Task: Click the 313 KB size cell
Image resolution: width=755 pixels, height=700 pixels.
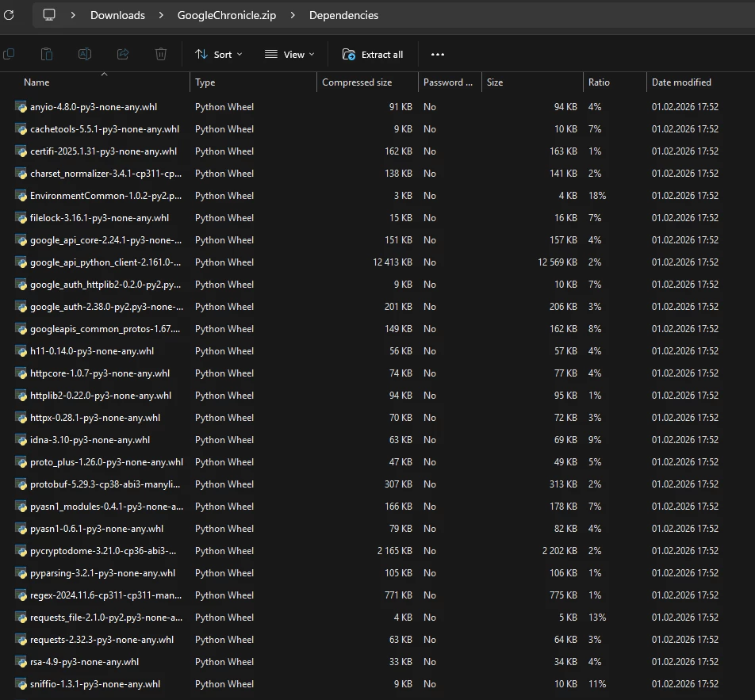Action: (563, 484)
